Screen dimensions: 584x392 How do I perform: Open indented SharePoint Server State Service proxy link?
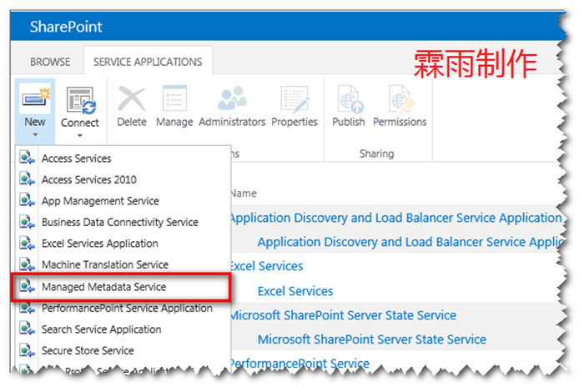pyautogui.click(x=372, y=339)
